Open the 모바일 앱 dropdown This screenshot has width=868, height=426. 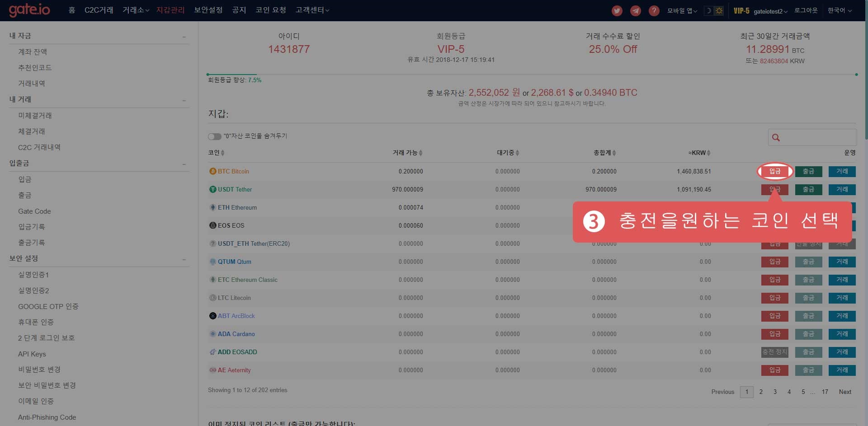(682, 11)
